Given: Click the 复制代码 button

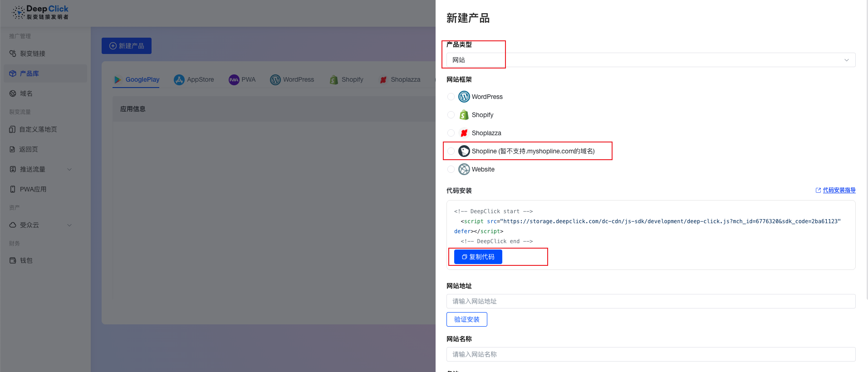Looking at the screenshot, I should tap(478, 257).
